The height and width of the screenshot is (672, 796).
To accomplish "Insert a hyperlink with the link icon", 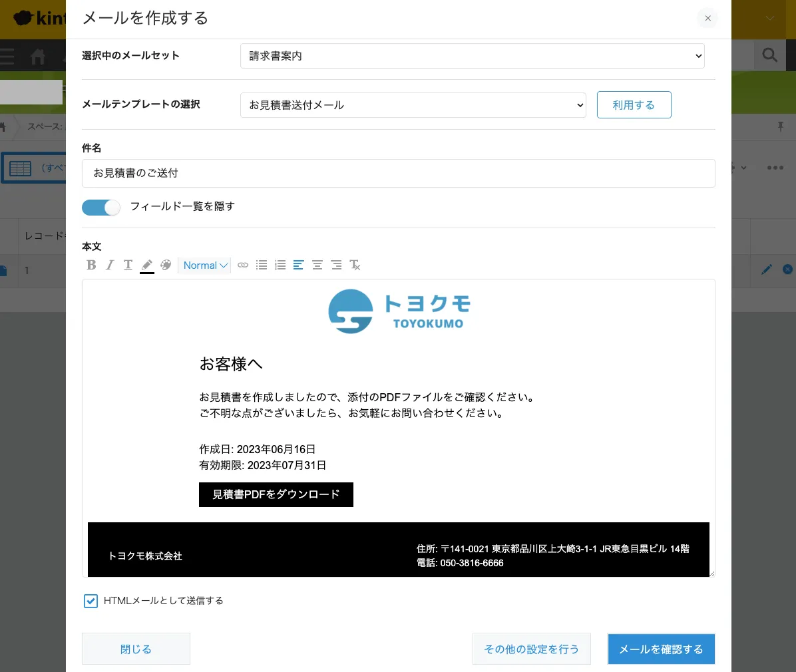I will pyautogui.click(x=243, y=265).
